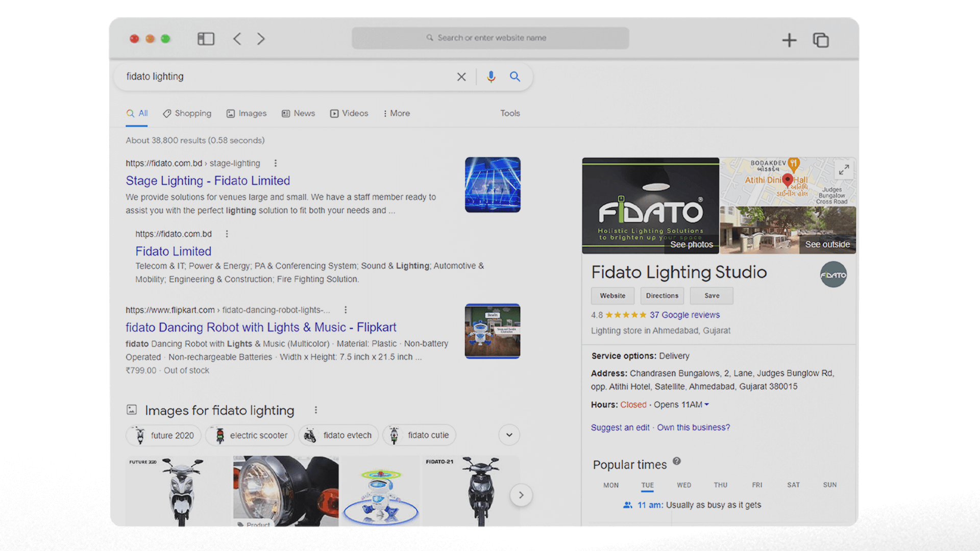Select the electric scooter image chip
980x551 pixels.
click(250, 435)
